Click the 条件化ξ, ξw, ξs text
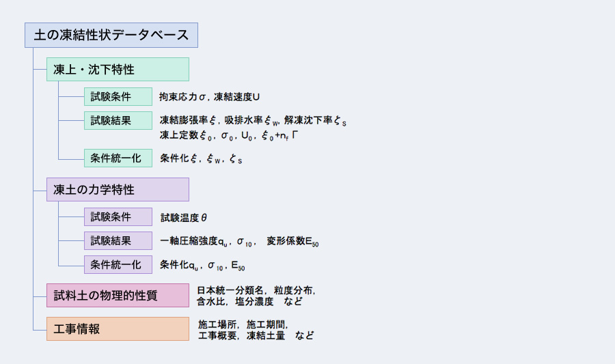The height and width of the screenshot is (364, 615). pyautogui.click(x=201, y=158)
